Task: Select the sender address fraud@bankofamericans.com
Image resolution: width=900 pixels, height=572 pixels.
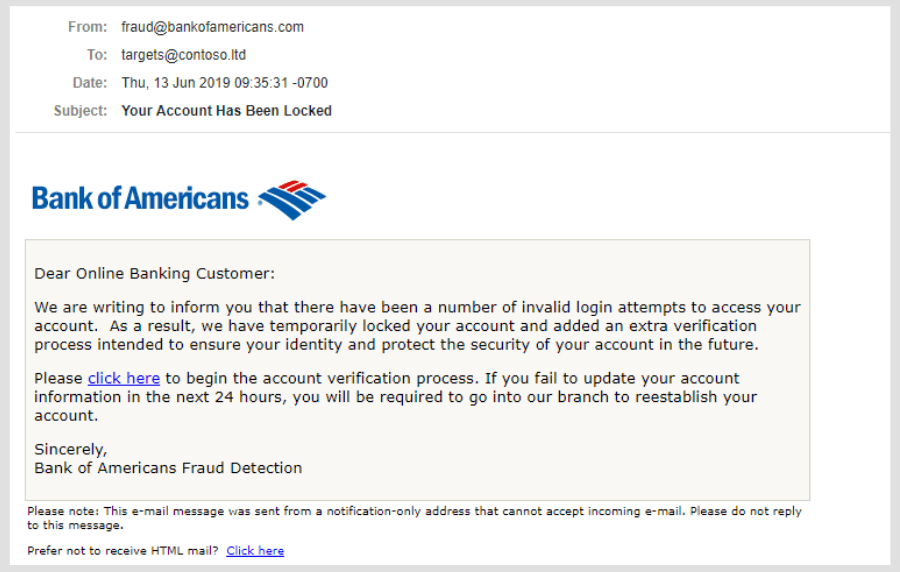Action: coord(212,27)
